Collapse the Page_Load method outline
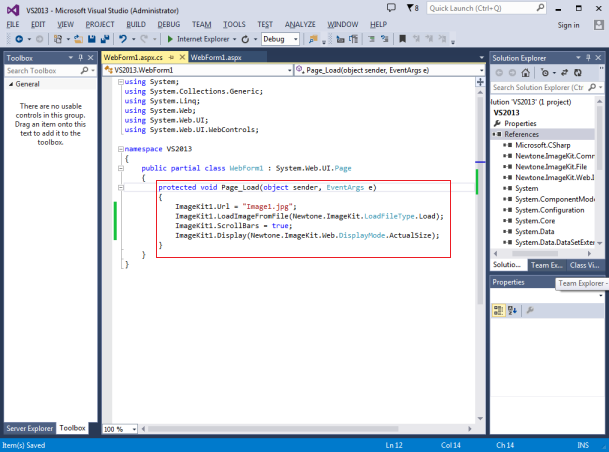 click(x=121, y=188)
